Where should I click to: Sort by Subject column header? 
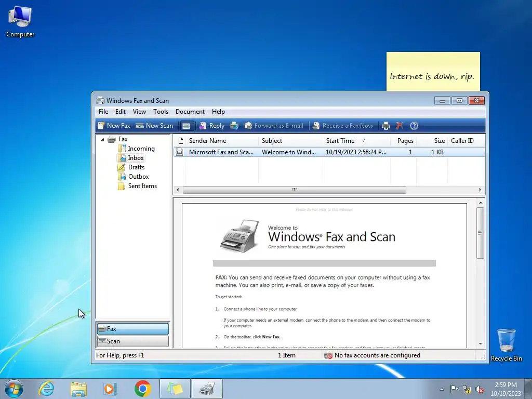(x=290, y=141)
